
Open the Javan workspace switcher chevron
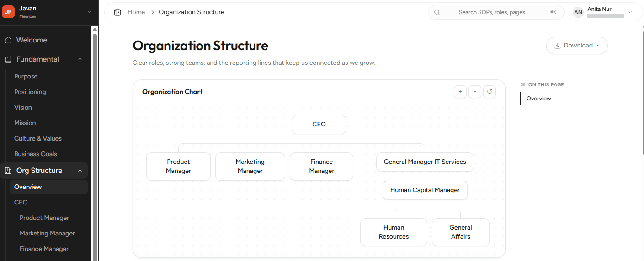89,12
